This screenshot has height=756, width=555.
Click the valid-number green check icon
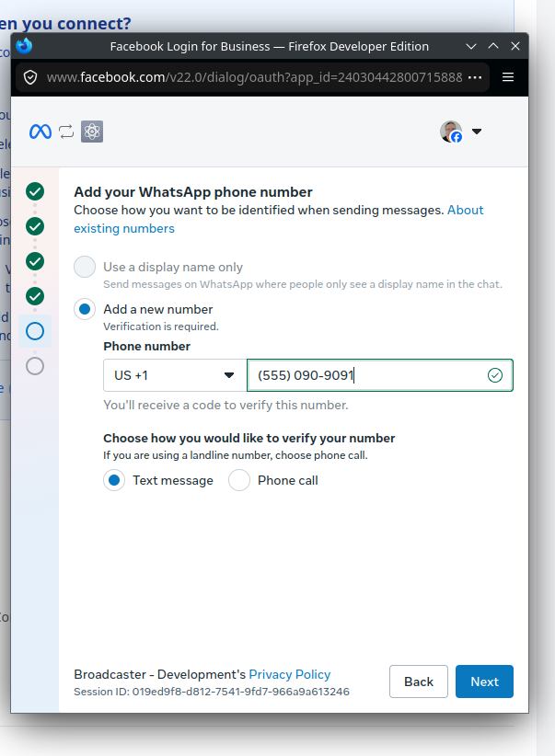pyautogui.click(x=494, y=375)
